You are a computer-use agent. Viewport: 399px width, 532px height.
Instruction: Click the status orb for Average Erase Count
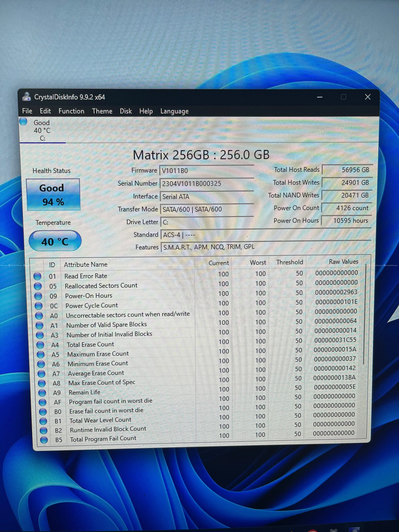tap(41, 374)
